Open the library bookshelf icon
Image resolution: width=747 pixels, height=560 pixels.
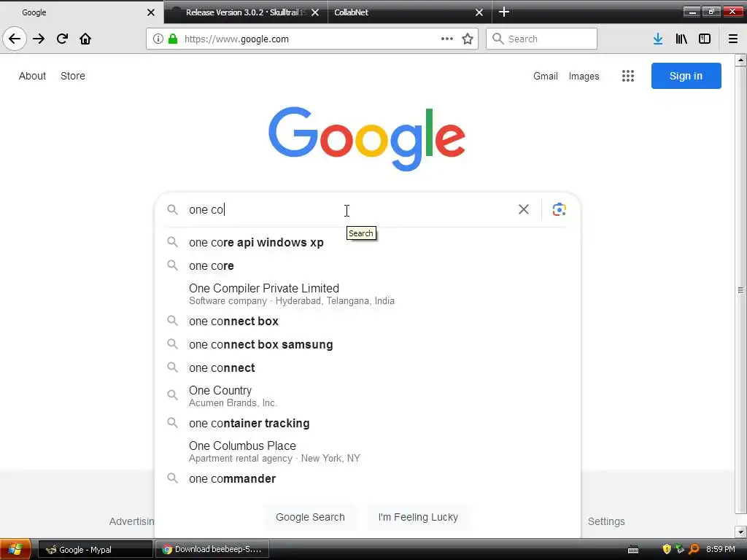click(681, 39)
